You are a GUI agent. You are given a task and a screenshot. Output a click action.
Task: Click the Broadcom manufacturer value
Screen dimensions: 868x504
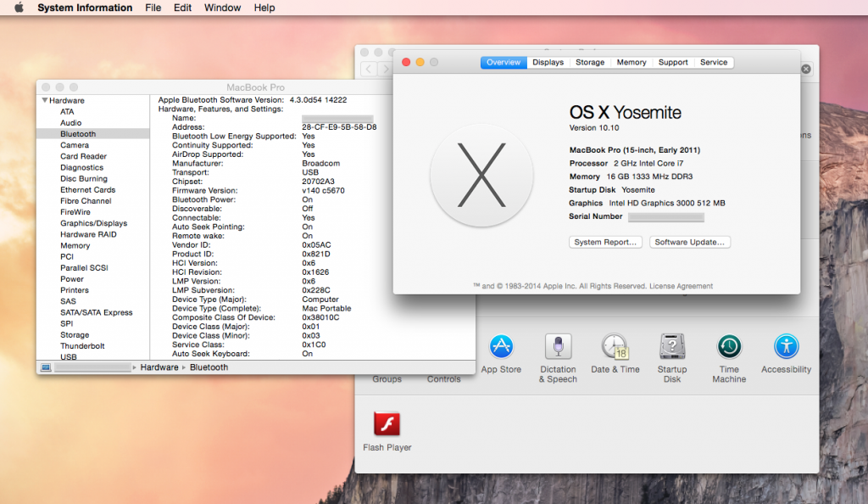coord(321,164)
